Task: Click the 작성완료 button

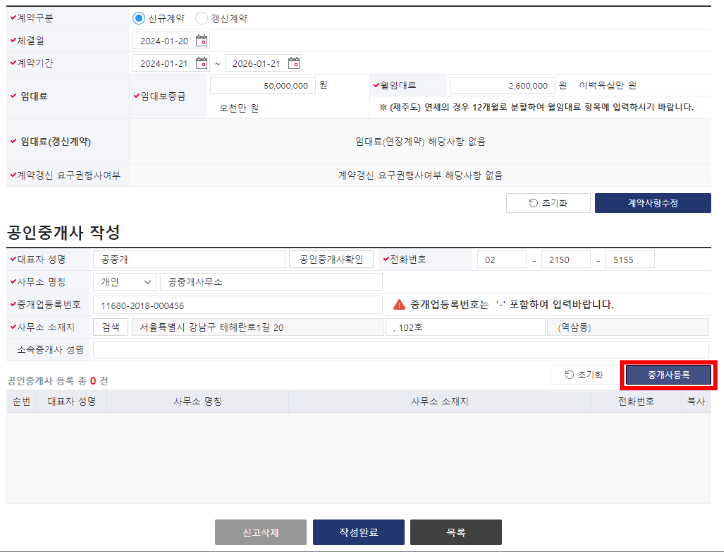Action: 359,532
